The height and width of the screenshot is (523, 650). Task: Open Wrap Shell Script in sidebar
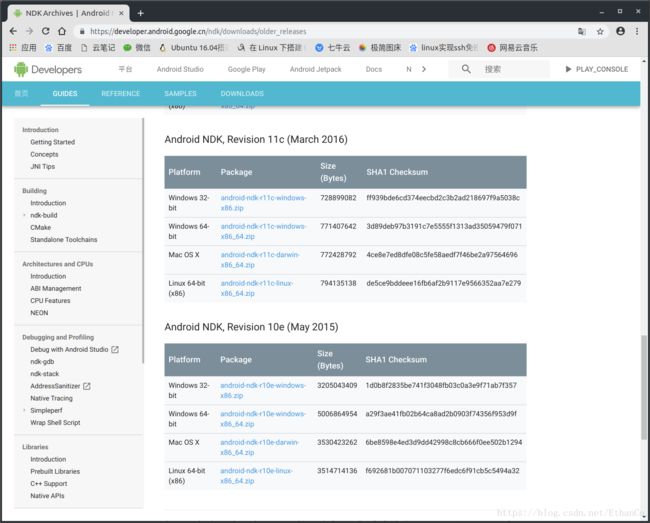(55, 423)
